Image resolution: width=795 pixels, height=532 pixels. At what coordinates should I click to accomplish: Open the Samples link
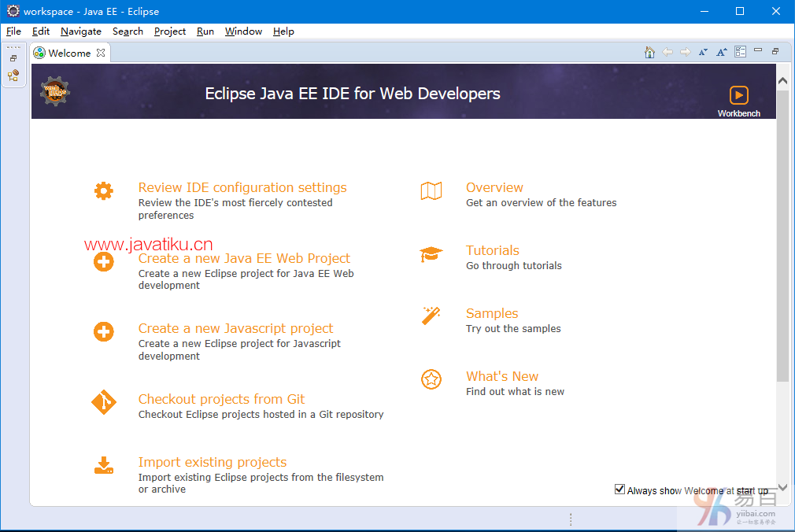point(492,313)
